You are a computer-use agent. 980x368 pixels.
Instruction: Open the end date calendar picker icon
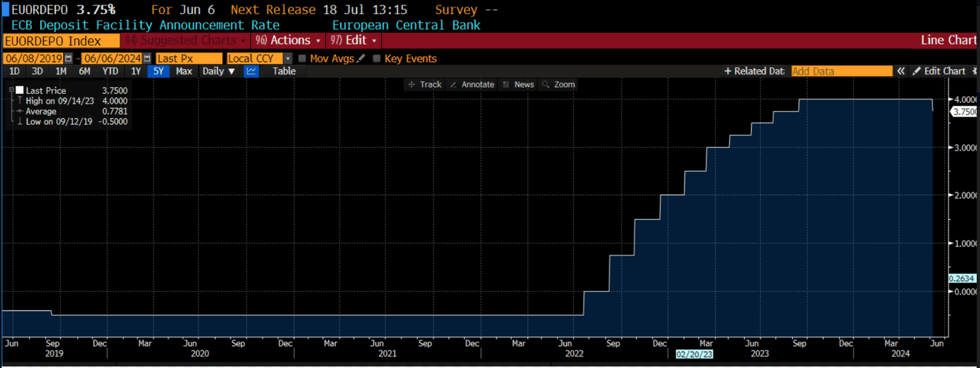pos(147,59)
